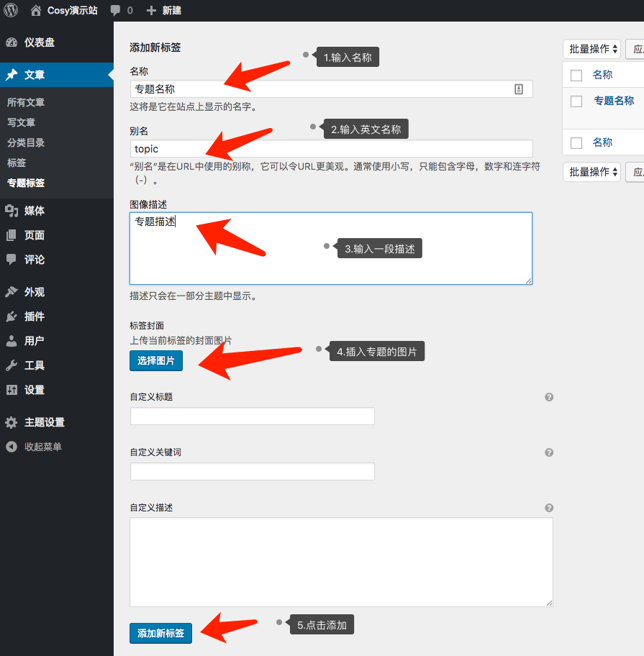Click the 收起菜单 collapse arrow icon
The image size is (644, 656).
tap(12, 447)
